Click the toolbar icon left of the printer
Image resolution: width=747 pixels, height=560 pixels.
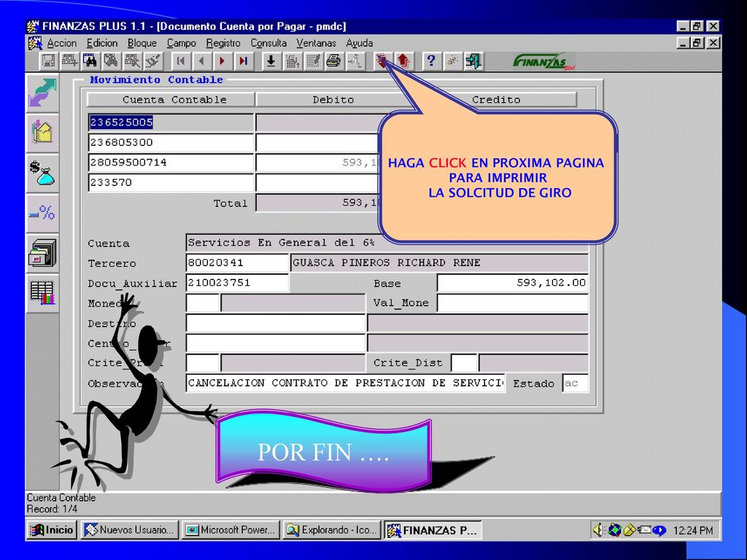coord(313,61)
